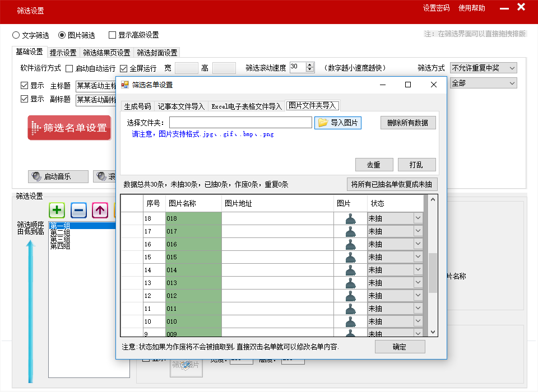Click the 选择文件夹 path input field
Screen dimensions: 538x392
(x=240, y=123)
